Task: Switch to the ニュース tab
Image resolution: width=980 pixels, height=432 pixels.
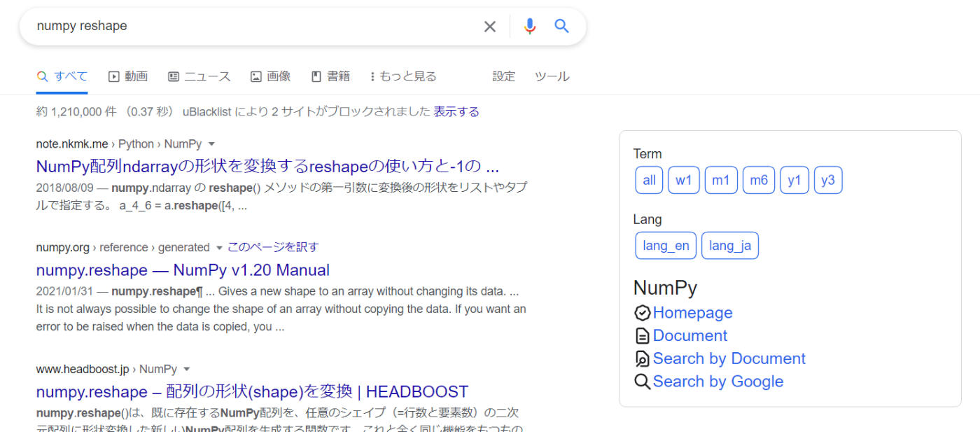Action: coord(199,76)
